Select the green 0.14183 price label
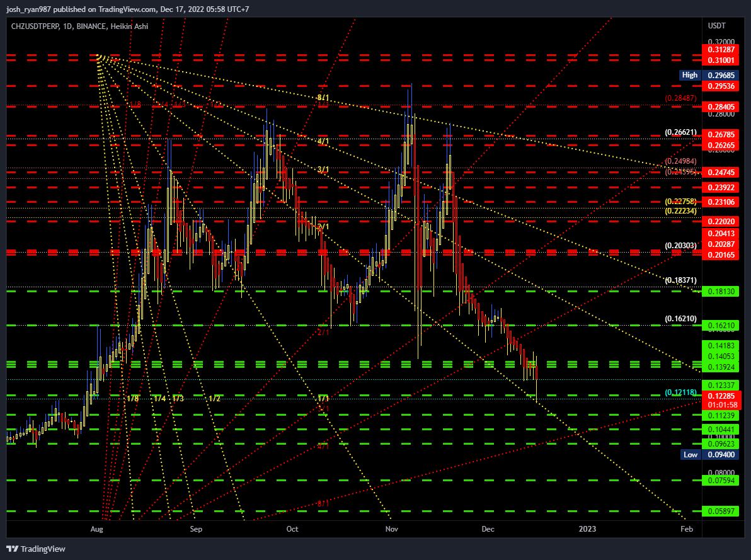Viewport: 751px width, 560px height. point(721,346)
